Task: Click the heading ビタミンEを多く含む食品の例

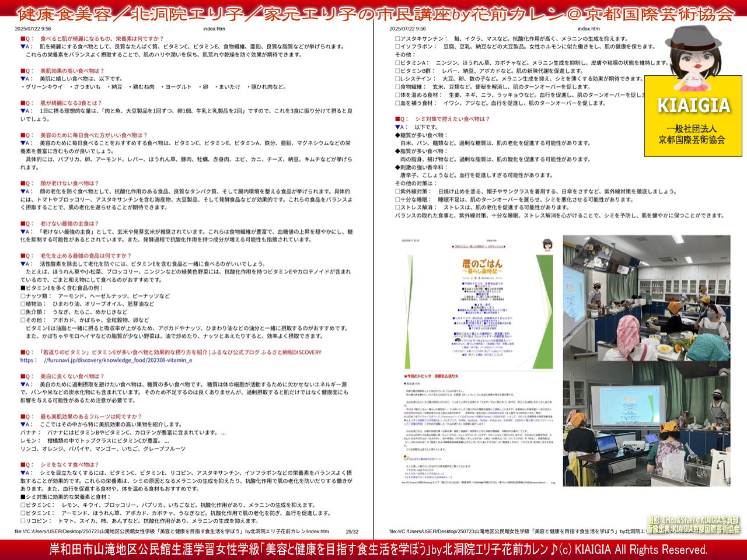Action: [x=62, y=288]
